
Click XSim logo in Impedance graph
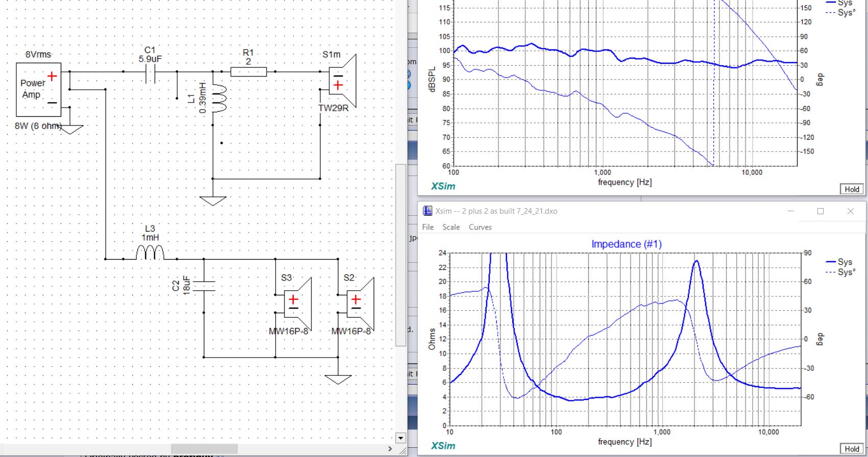click(443, 446)
